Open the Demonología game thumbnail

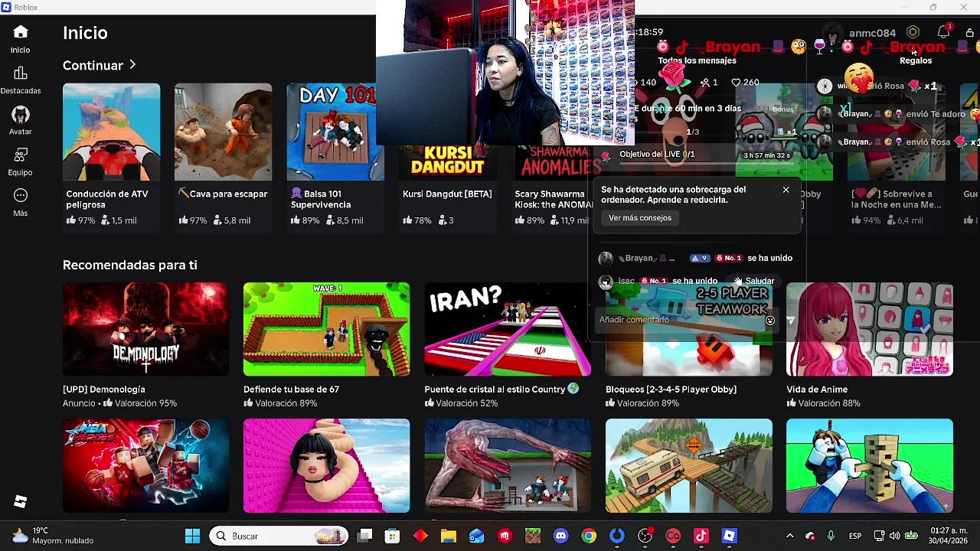point(145,329)
